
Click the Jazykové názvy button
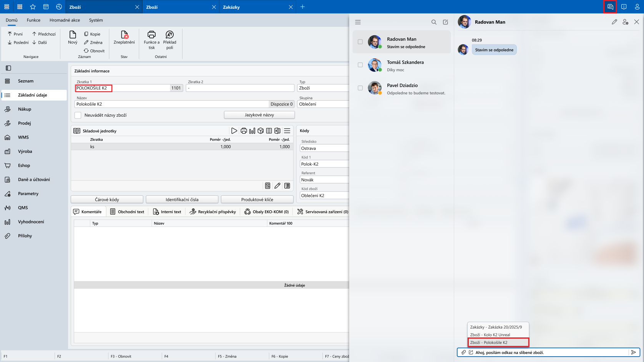point(259,115)
